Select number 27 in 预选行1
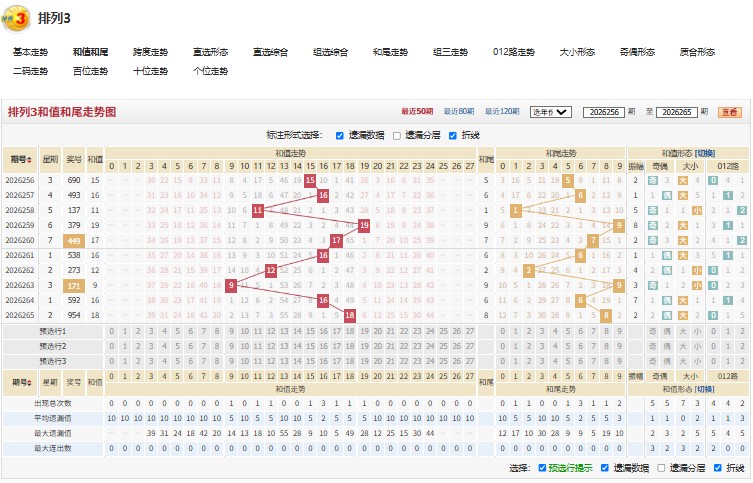753x483 pixels. tap(470, 331)
